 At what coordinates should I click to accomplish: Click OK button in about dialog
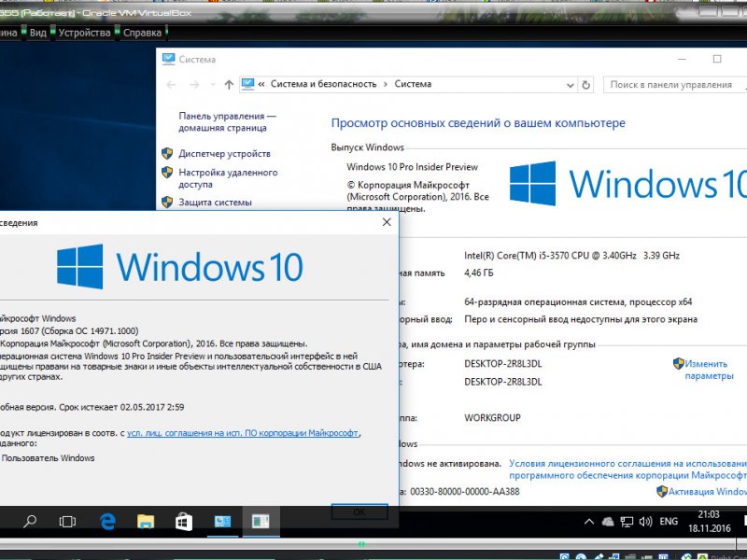(359, 511)
